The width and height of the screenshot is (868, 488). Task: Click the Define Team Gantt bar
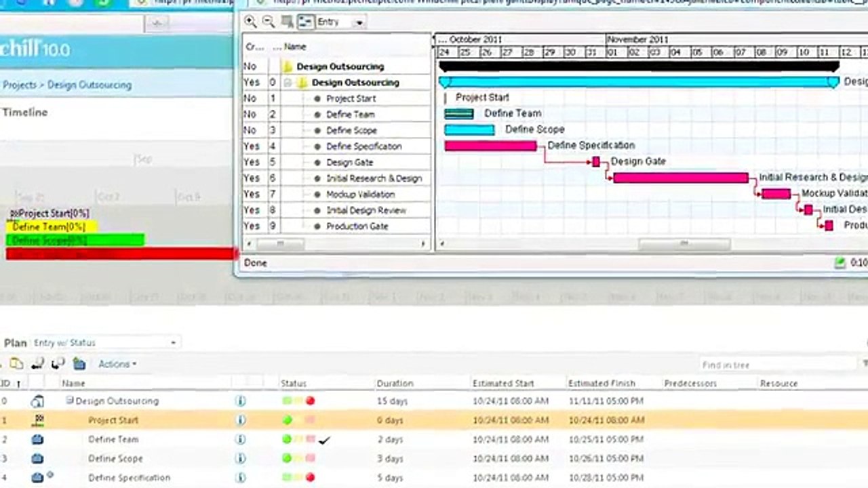pyautogui.click(x=459, y=114)
